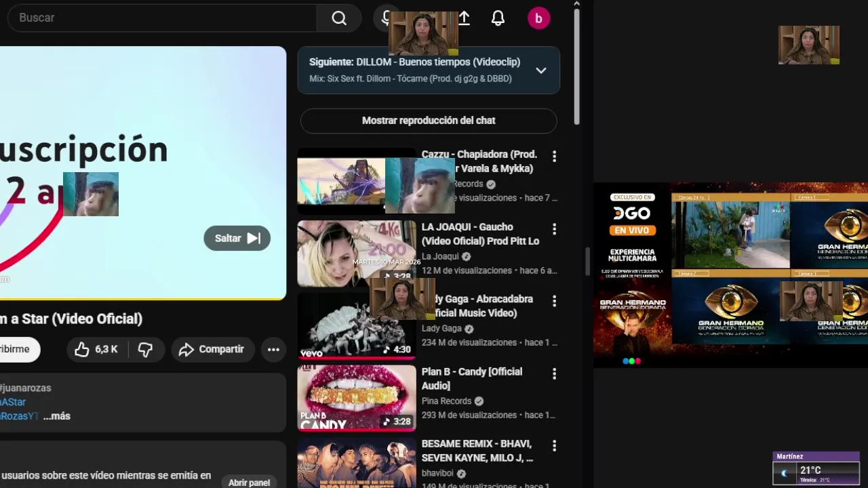Open the Plan B Candy thumbnail
Viewport: 868px width, 488px height.
point(356,399)
